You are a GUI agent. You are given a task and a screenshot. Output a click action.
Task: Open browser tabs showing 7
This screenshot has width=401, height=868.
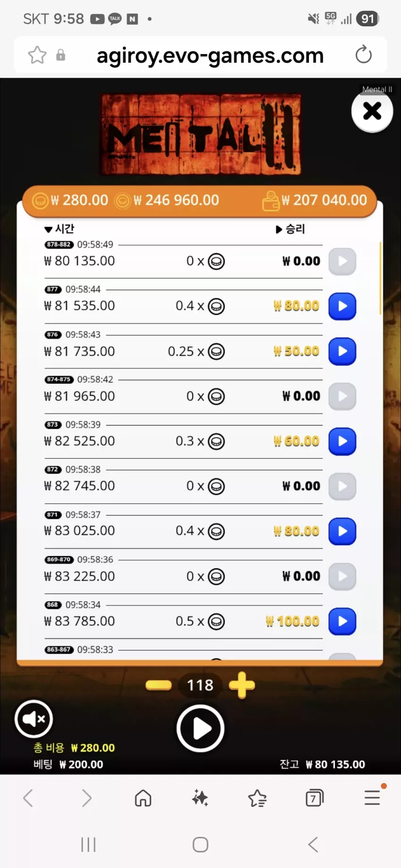click(315, 798)
